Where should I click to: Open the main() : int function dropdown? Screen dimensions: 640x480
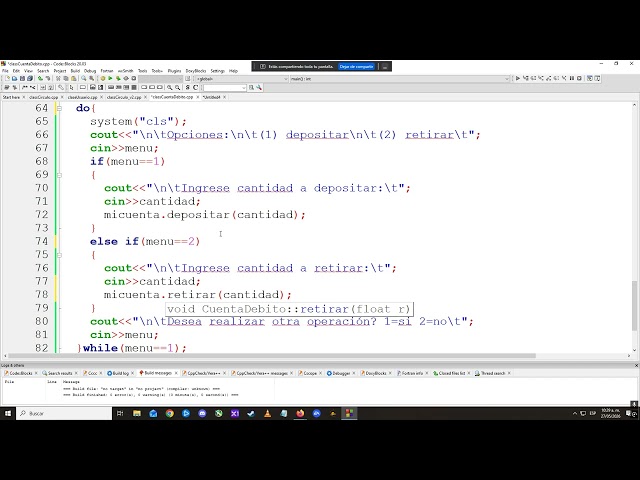tap(400, 78)
